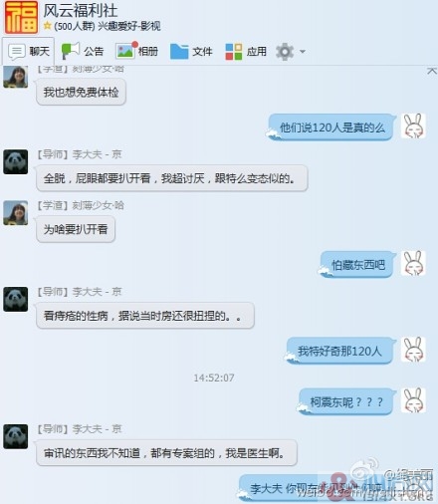The height and width of the screenshot is (504, 438).
Task: Click the rabbit avatar beside 怕藏东西吧
Action: [413, 263]
